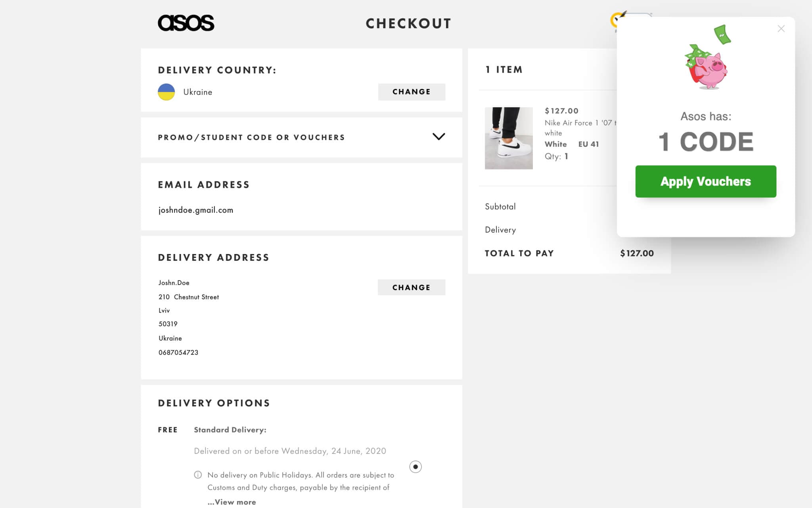The height and width of the screenshot is (508, 812).
Task: Dismiss the voucher popup via the X icon
Action: [x=781, y=29]
